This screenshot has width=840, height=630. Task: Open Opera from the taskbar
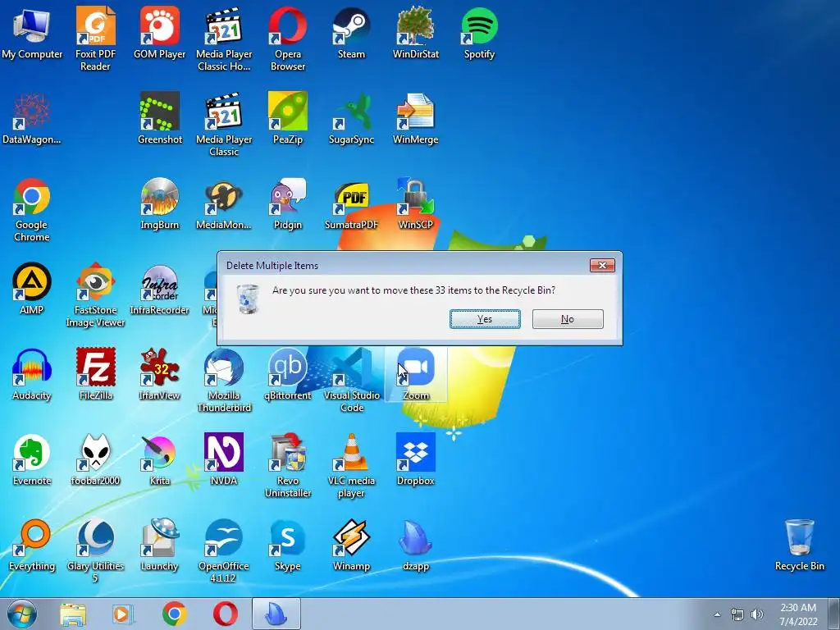click(x=225, y=614)
